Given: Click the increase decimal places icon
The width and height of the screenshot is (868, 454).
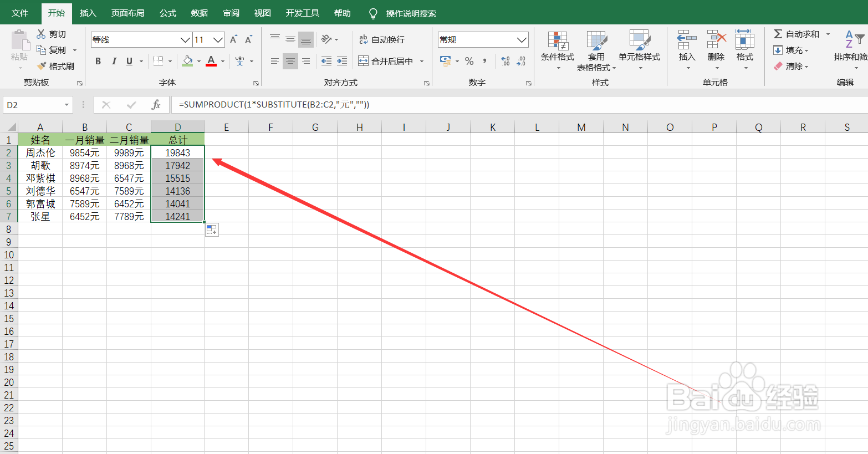Looking at the screenshot, I should coord(506,61).
